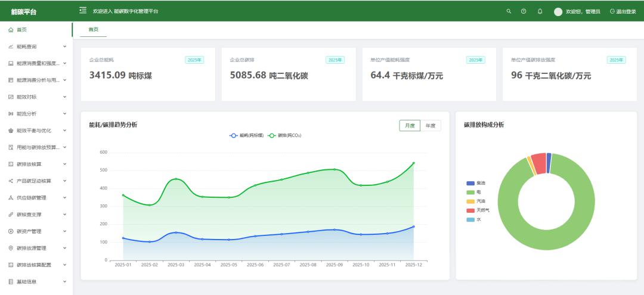The image size is (644, 295).
Task: Toggle 汽油 legend entry in donut chart
Action: click(476, 201)
